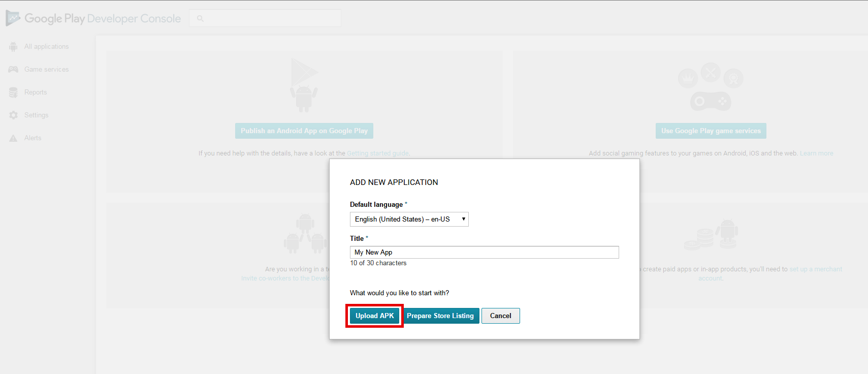Click the coins and Android merchant illustration
Viewport: 868px width, 374px height.
(711, 234)
